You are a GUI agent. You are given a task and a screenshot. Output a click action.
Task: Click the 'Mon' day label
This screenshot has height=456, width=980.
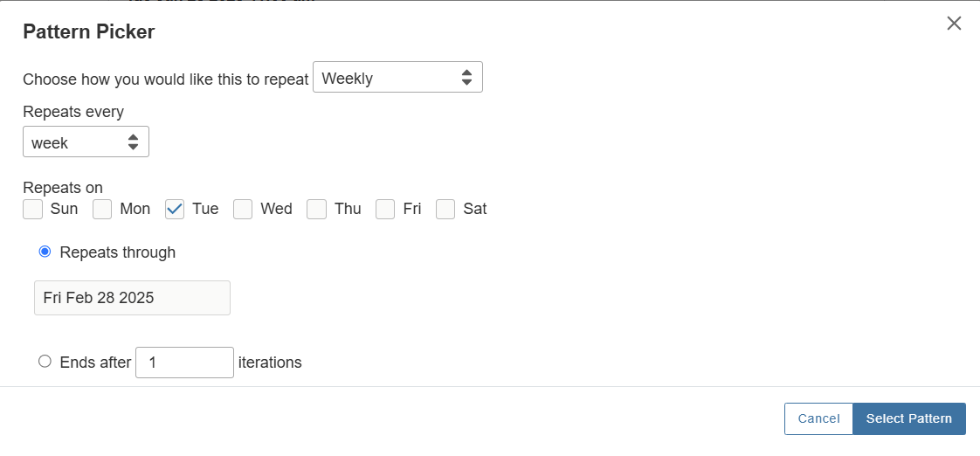(135, 210)
